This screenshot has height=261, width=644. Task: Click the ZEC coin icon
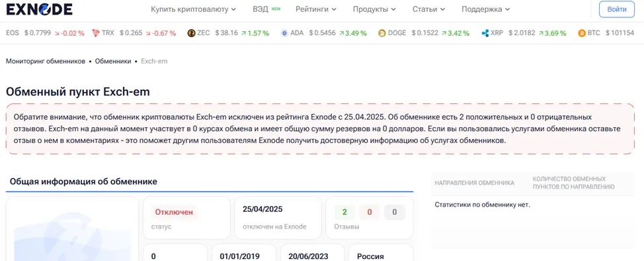pyautogui.click(x=191, y=33)
